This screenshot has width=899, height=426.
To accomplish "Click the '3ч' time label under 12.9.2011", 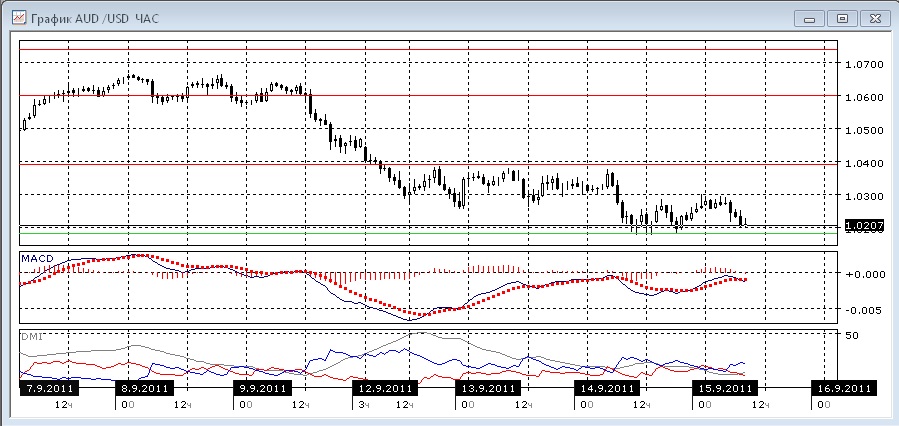I will click(x=363, y=405).
